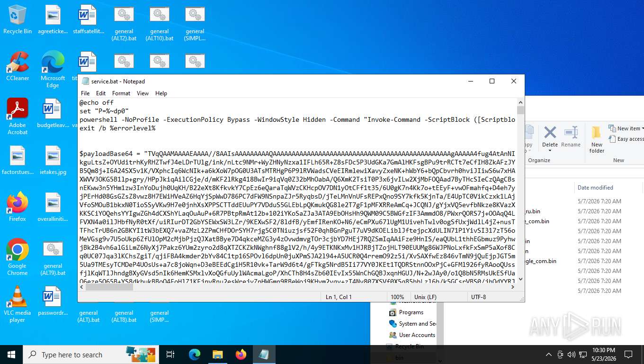Click the 'exit /b %errorlevel%' line
644x364 pixels.
[117, 128]
